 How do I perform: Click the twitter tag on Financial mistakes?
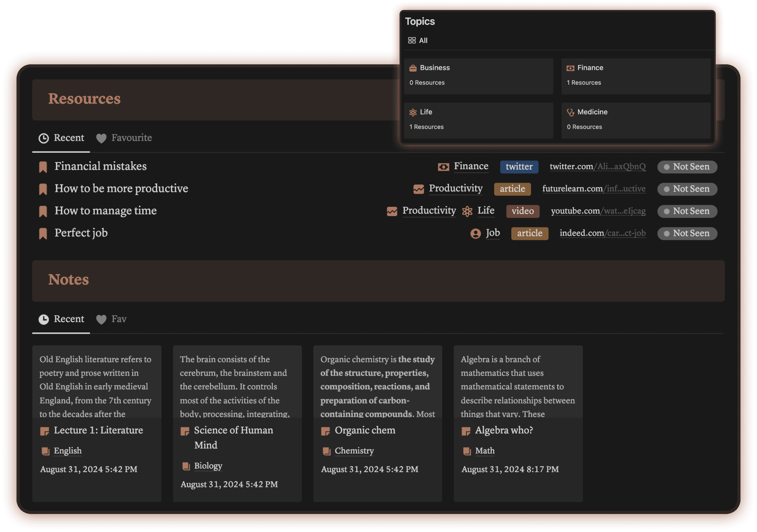(x=519, y=167)
